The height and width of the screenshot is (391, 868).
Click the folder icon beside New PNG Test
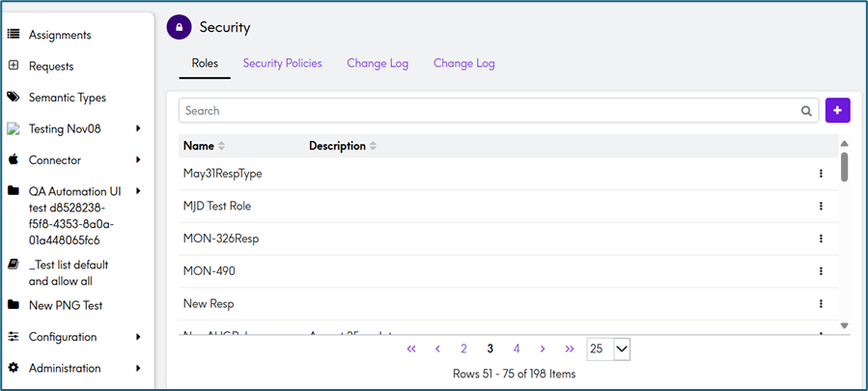[14, 305]
